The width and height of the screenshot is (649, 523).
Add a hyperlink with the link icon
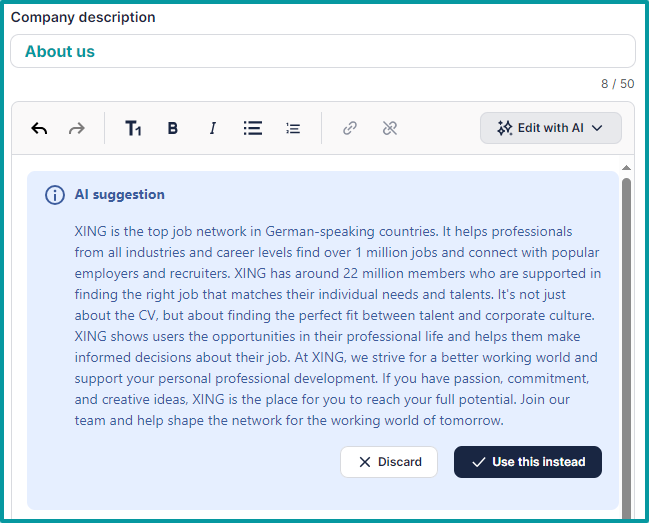pos(350,128)
